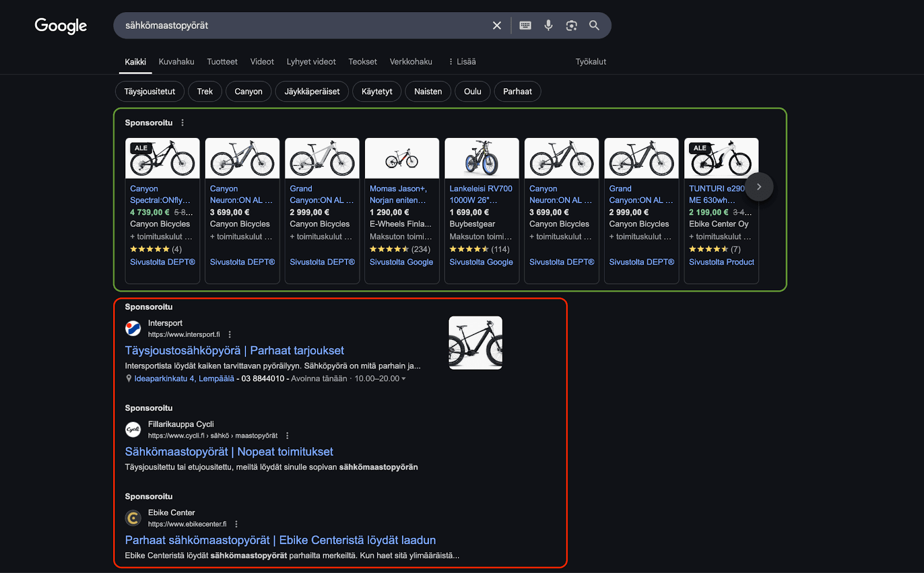Open Momas Jason+ Norjan eniten product link
Image resolution: width=924 pixels, height=573 pixels.
pos(398,194)
